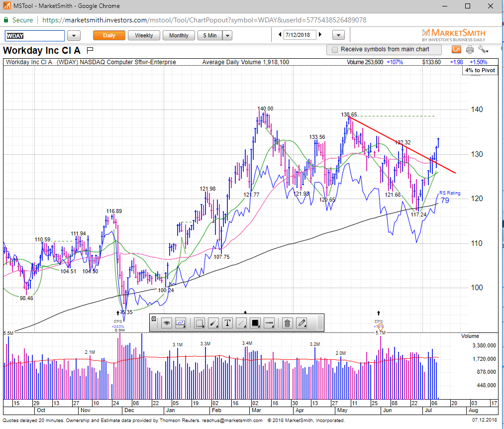Viewport: 504px width, 429px height.
Task: Switch to the Daily chart view
Action: pos(109,35)
